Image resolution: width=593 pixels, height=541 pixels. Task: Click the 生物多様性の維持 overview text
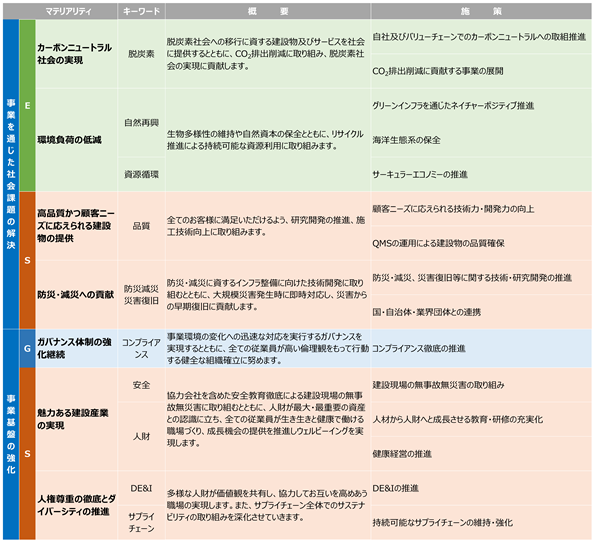[x=265, y=140]
